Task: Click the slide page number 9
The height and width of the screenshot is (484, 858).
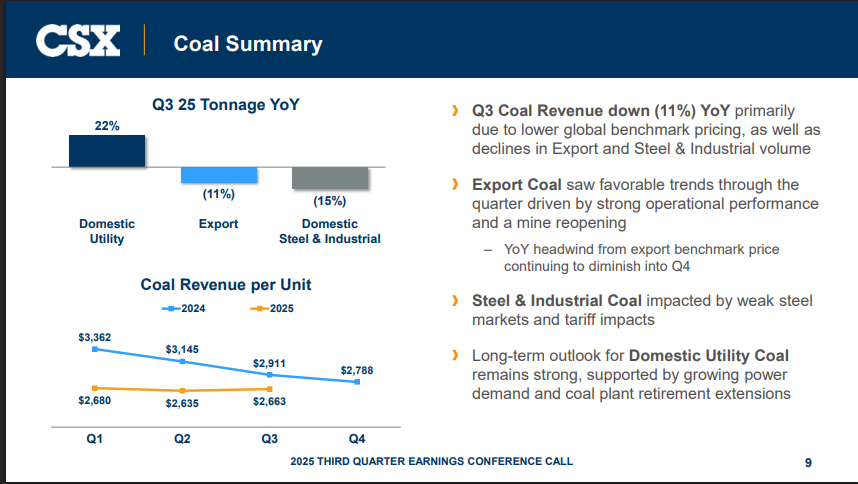Action: [x=808, y=462]
